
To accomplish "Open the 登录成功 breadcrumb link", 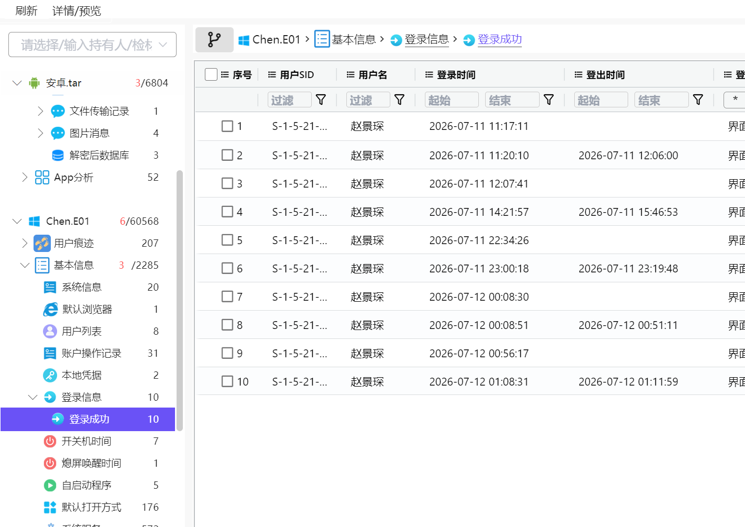I will pos(499,39).
